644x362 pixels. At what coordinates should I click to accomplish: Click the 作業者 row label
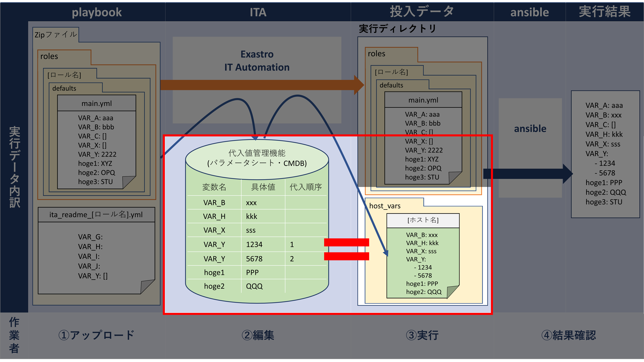(14, 335)
